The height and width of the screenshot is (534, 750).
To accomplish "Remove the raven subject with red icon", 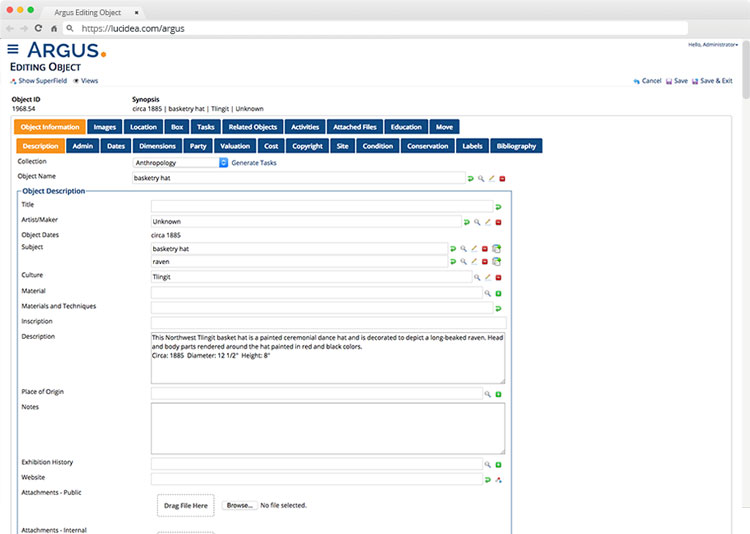I will (x=485, y=261).
